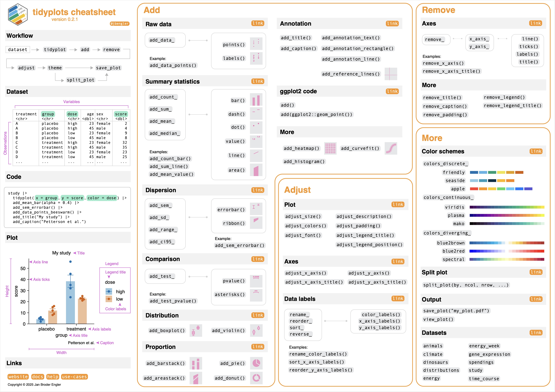Select the apple color palette strip

501,189
